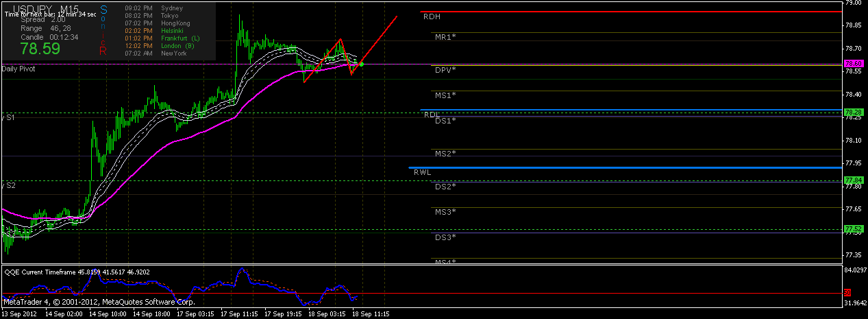This screenshot has height=319, width=868.
Task: Select the RDL level label
Action: 432,115
